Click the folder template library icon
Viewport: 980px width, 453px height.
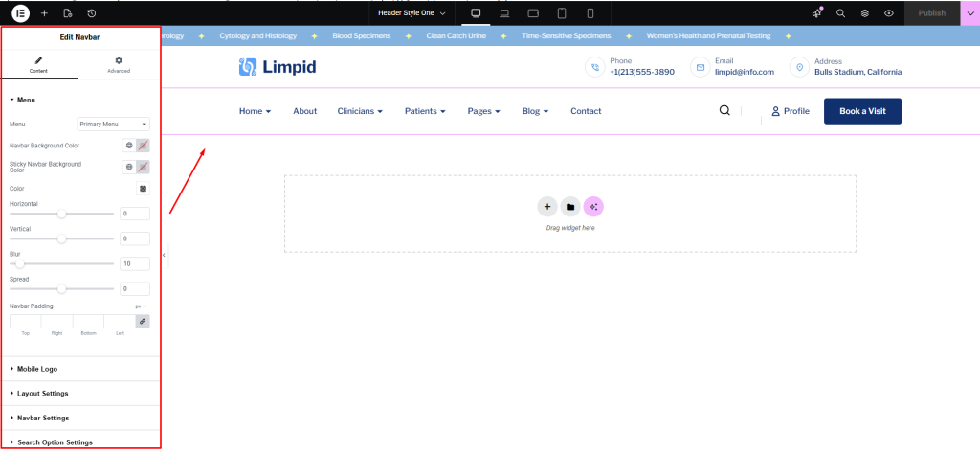point(569,206)
